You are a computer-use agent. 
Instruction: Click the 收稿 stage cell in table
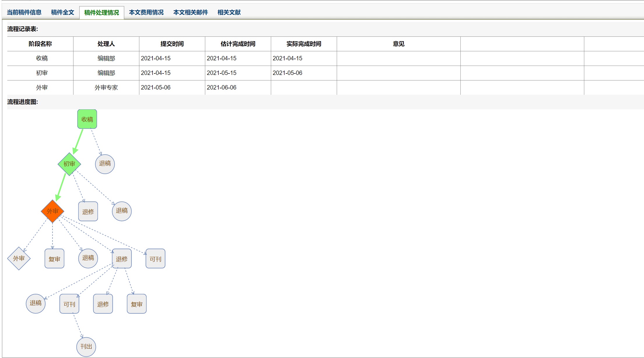click(x=40, y=58)
